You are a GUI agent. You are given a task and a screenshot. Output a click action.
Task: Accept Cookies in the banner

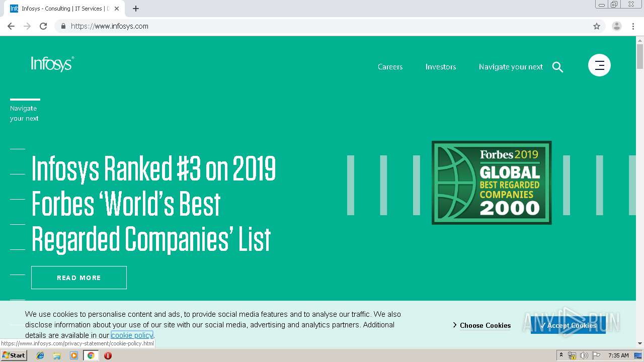[568, 325]
